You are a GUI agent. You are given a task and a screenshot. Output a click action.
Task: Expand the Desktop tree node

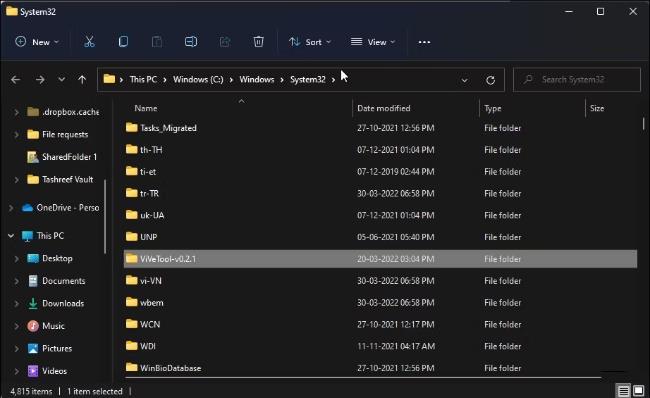(x=17, y=259)
